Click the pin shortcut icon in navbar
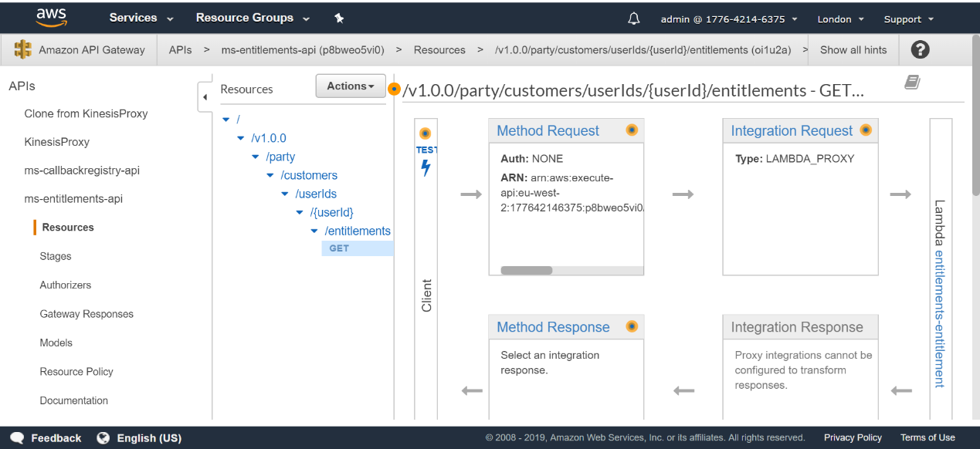The image size is (980, 449). tap(338, 19)
